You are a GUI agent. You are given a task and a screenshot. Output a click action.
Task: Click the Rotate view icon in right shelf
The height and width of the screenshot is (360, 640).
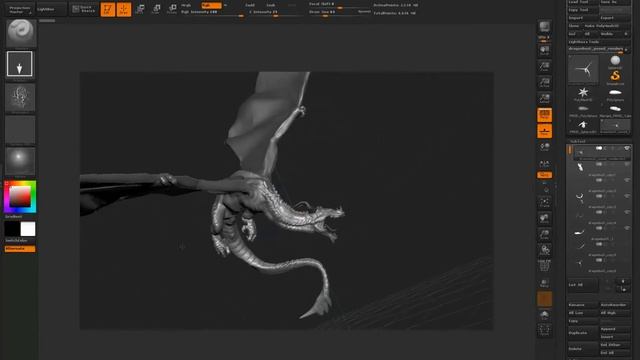544,250
